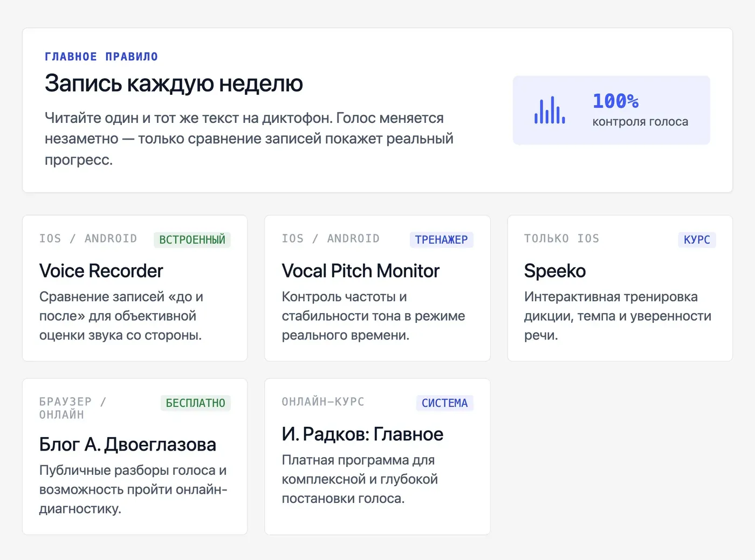Click the description starting Читайте один и тот же
The height and width of the screenshot is (560, 755).
pos(249,139)
